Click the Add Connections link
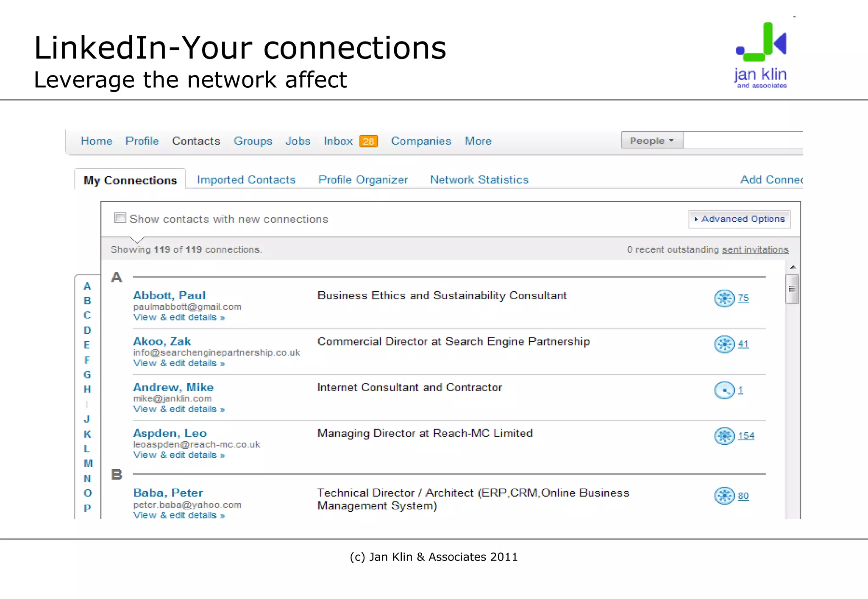The height and width of the screenshot is (599, 868). (x=771, y=180)
